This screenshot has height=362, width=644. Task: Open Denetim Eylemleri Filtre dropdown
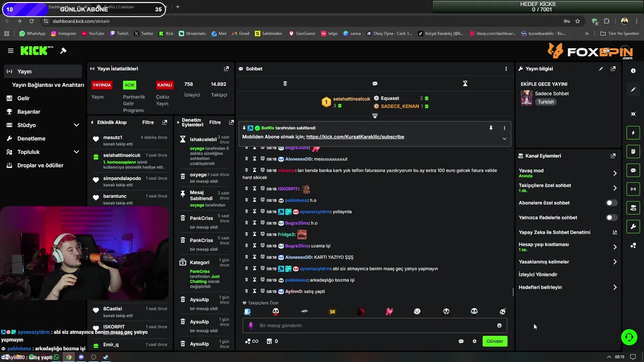[x=215, y=122]
